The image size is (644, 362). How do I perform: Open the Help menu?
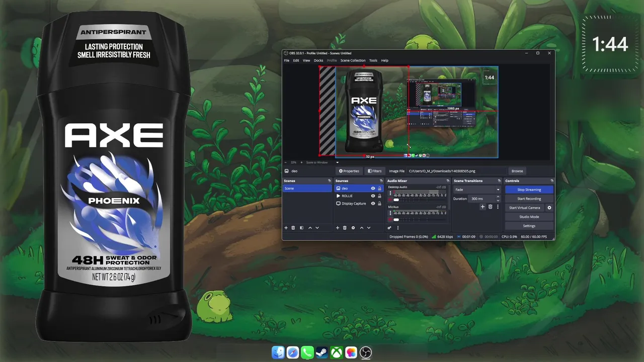[x=384, y=60]
